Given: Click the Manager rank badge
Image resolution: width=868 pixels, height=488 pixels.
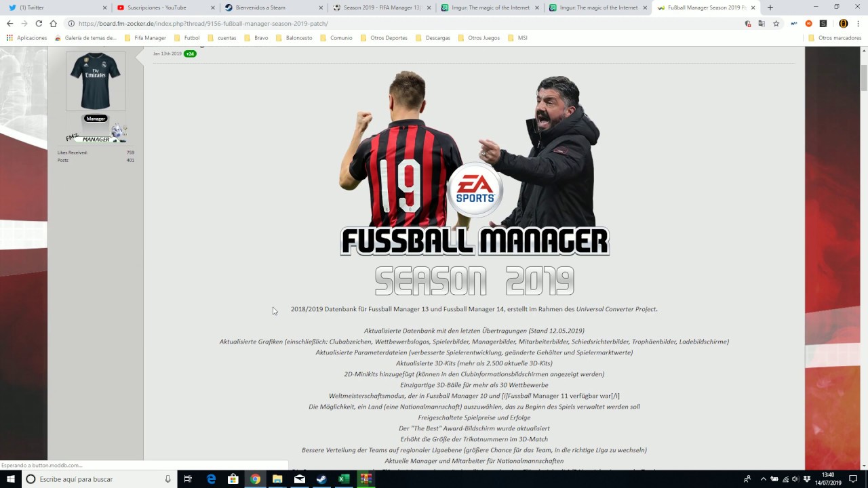Looking at the screenshot, I should (x=96, y=119).
